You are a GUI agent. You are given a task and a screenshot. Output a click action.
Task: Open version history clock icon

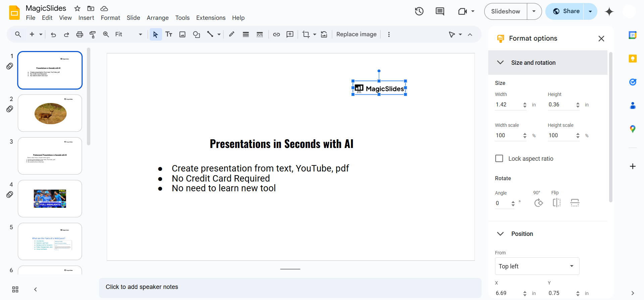point(419,11)
